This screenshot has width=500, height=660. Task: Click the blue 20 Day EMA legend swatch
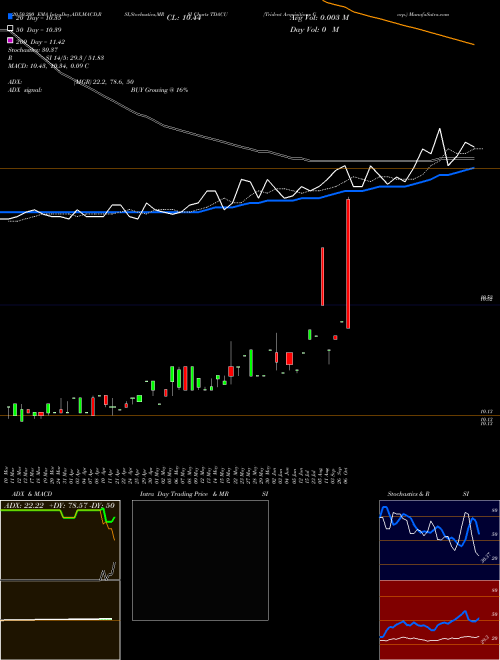click(x=11, y=17)
